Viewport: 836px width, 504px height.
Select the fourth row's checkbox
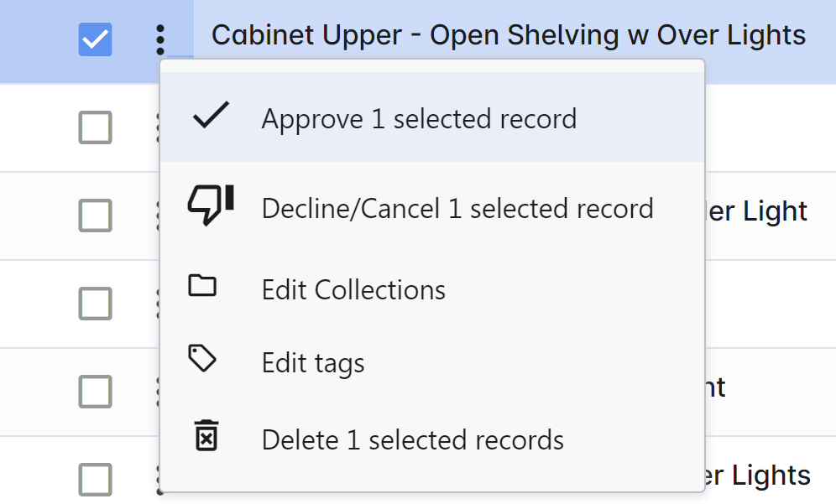[x=95, y=303]
